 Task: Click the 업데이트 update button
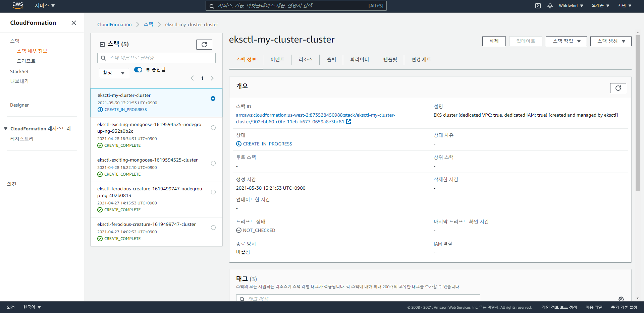pyautogui.click(x=526, y=41)
